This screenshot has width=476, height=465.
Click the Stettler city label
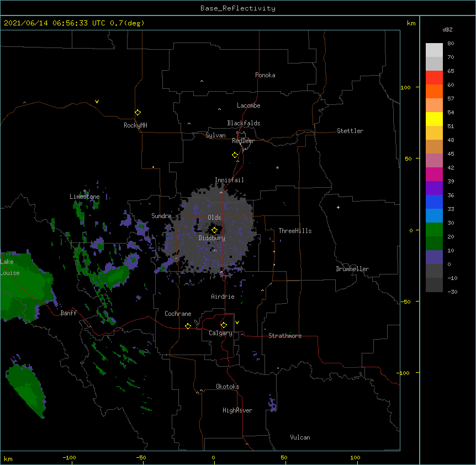click(x=350, y=131)
